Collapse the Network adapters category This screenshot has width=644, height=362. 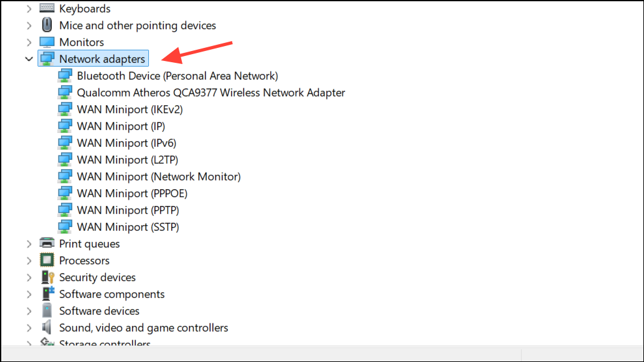point(29,59)
